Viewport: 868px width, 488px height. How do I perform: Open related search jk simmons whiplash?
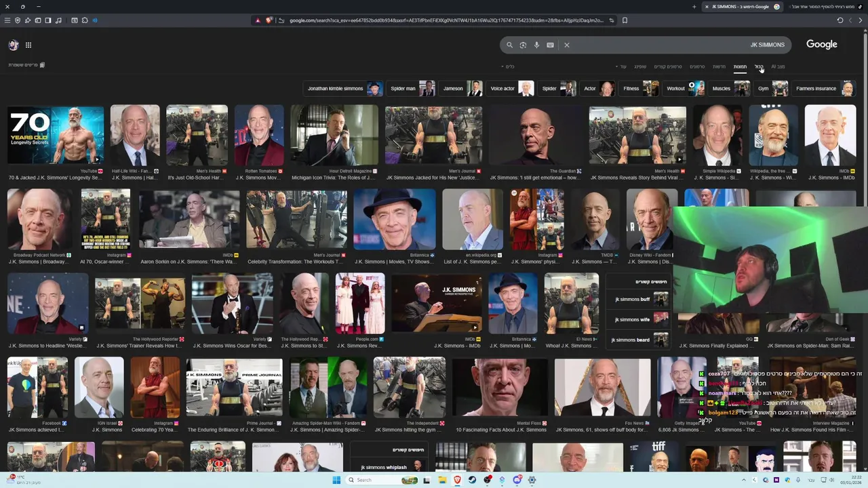point(389,467)
